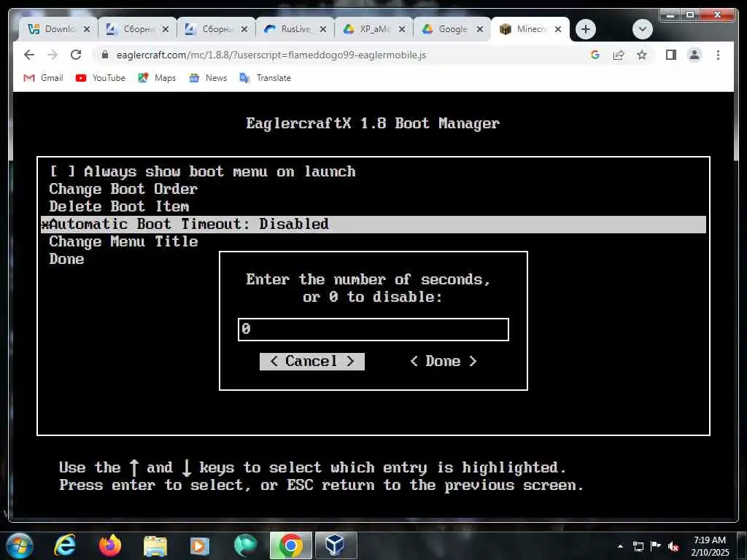Select the Done menu entry
Screen dimensions: 747x560
point(66,259)
